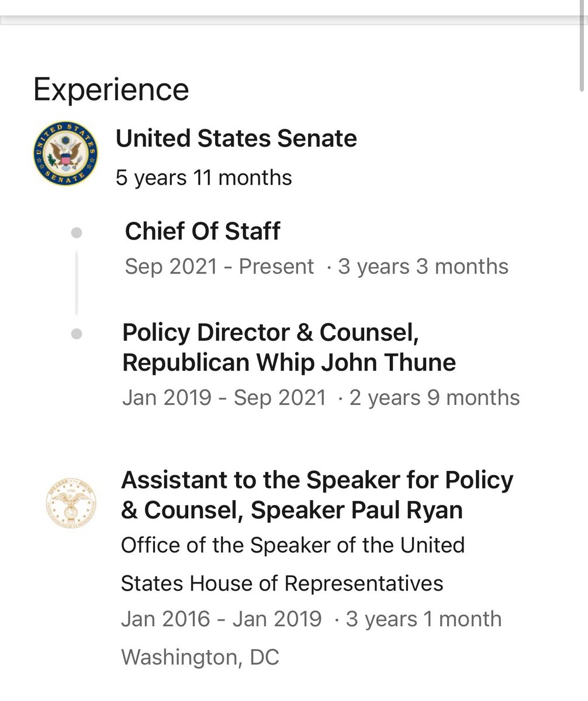Click the timeline dot beside Chief Of Staff
The height and width of the screenshot is (701, 588).
(76, 233)
